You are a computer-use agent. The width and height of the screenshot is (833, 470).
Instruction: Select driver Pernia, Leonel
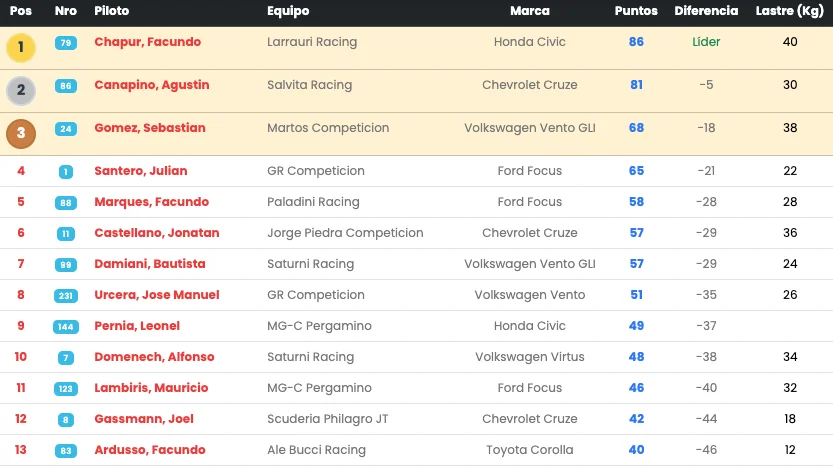(137, 326)
